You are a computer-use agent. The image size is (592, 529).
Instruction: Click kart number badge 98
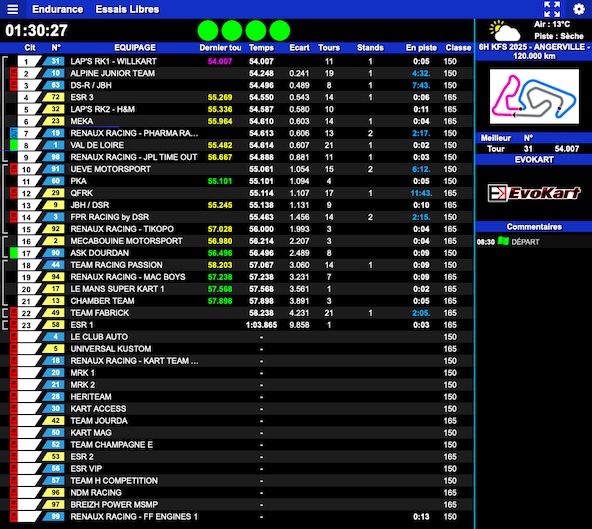(x=54, y=157)
